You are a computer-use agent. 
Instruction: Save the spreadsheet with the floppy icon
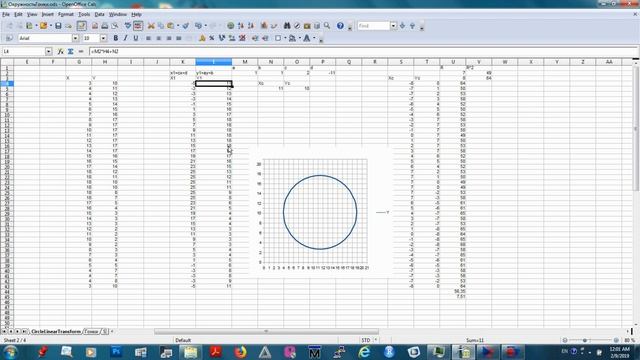coord(58,26)
